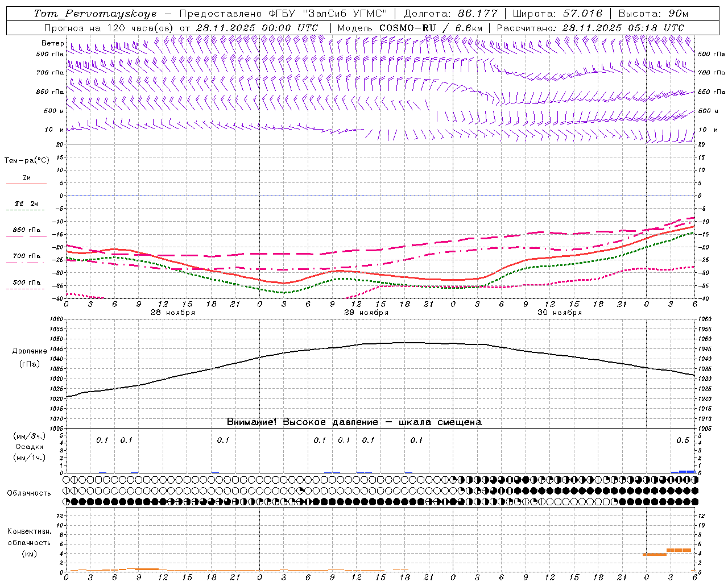This screenshot has height=582, width=728.
Task: Click the '(мм/1ч.)' precipitation unit label
Action: point(30,458)
